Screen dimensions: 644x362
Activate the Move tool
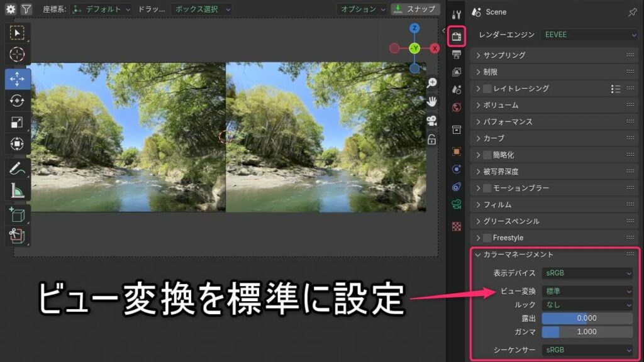point(17,79)
